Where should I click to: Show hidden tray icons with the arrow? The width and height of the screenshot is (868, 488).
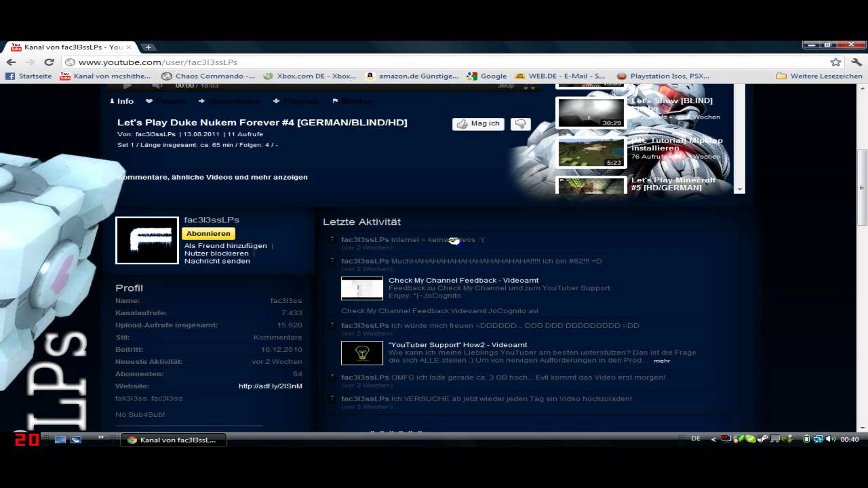[713, 440]
